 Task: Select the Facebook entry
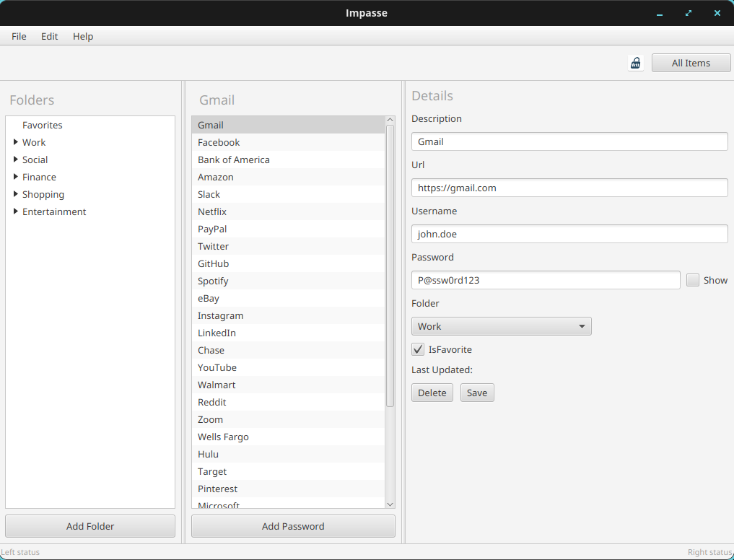[288, 142]
